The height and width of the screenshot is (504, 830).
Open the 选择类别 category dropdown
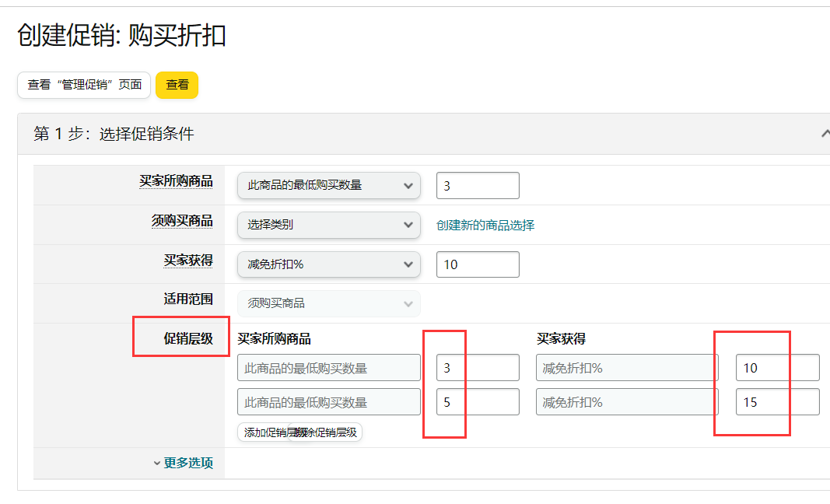[328, 225]
